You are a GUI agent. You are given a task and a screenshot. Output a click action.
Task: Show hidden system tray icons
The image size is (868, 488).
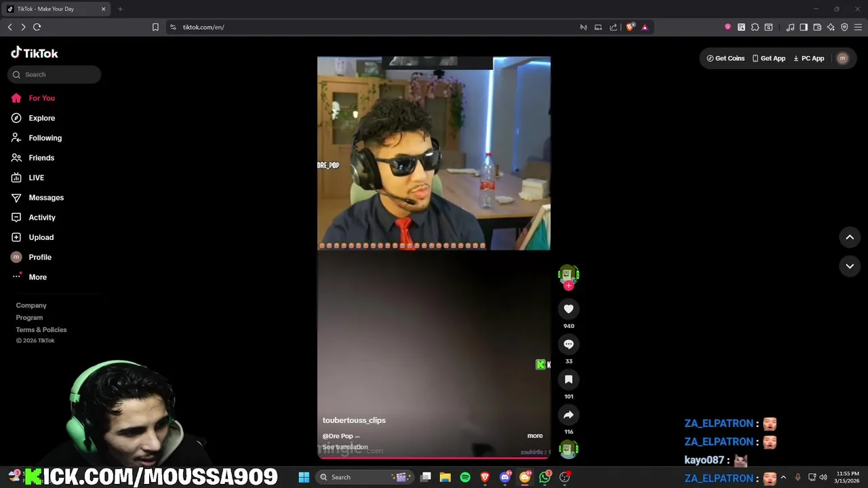pyautogui.click(x=783, y=477)
